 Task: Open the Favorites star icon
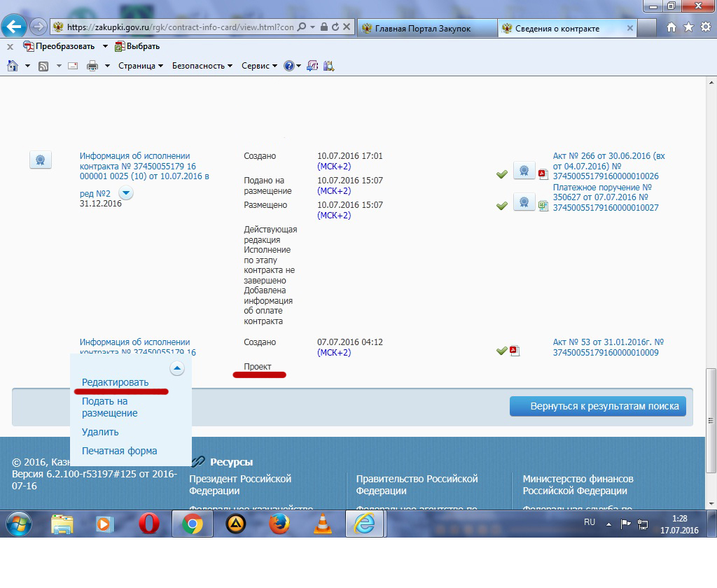click(x=688, y=27)
